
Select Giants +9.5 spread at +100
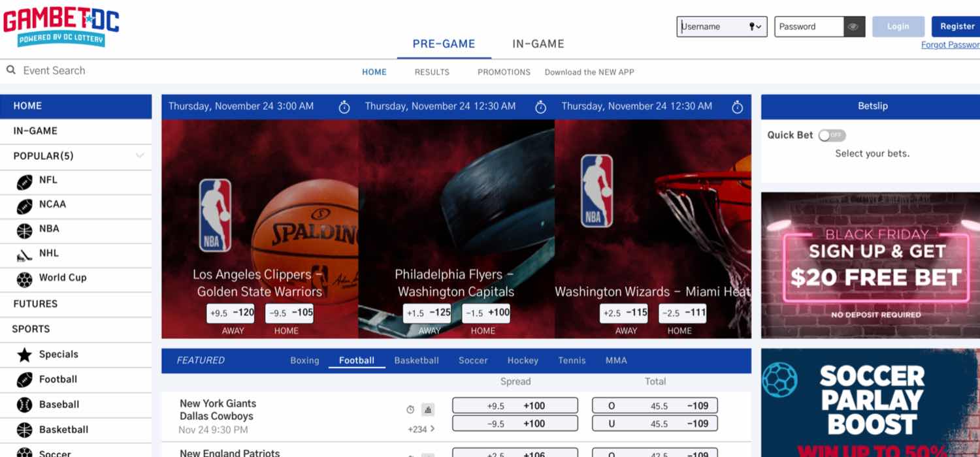click(x=515, y=405)
